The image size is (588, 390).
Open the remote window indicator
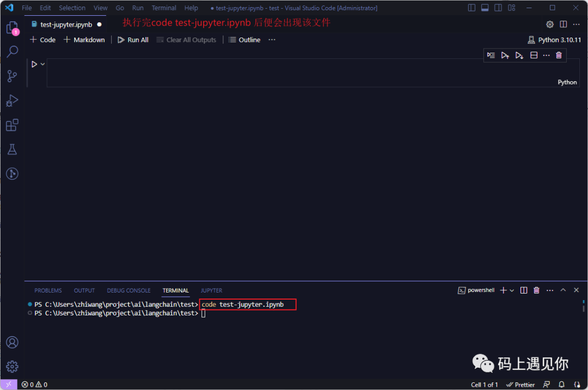coord(9,385)
